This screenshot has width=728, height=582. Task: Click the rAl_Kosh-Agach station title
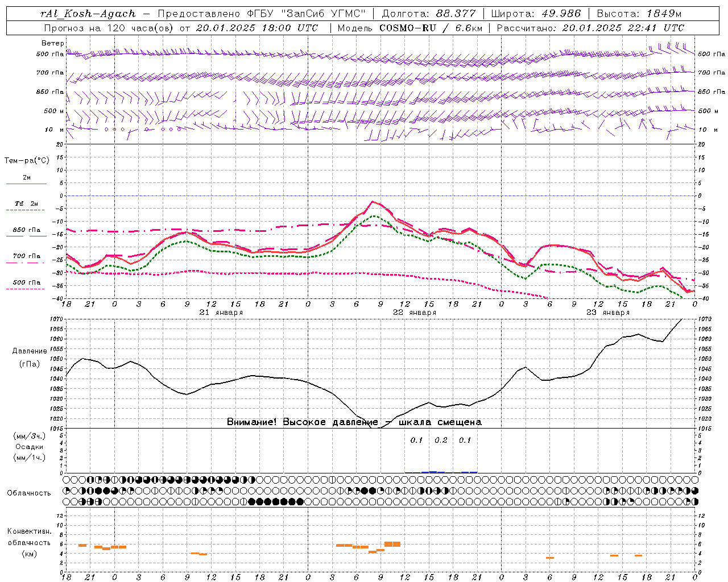coord(88,14)
